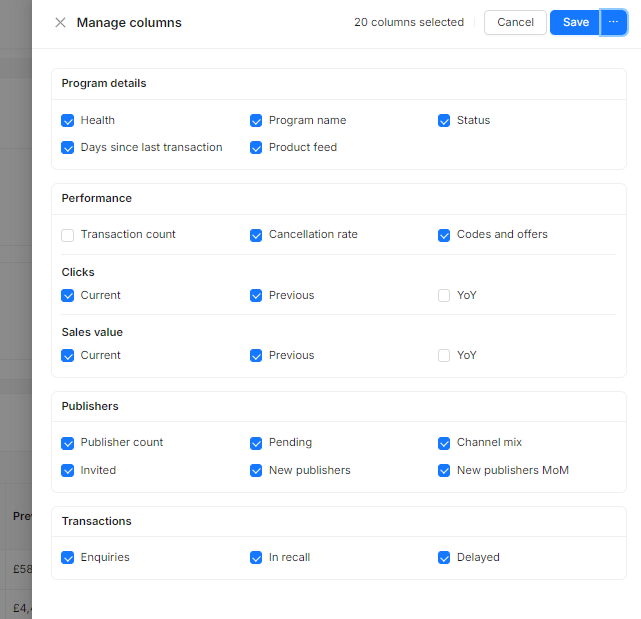Open the more options menu beside Save
The height and width of the screenshot is (619, 641).
click(613, 23)
